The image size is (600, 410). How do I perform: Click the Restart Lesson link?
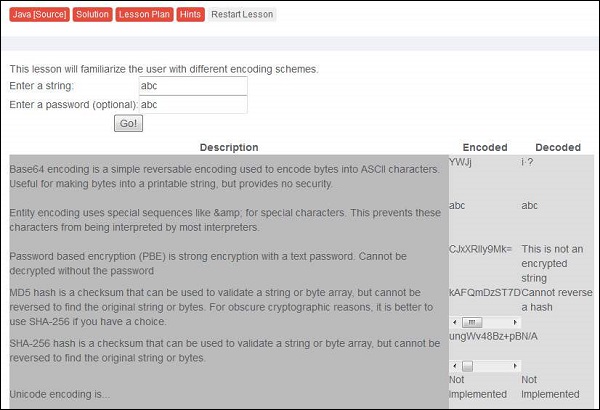click(241, 14)
